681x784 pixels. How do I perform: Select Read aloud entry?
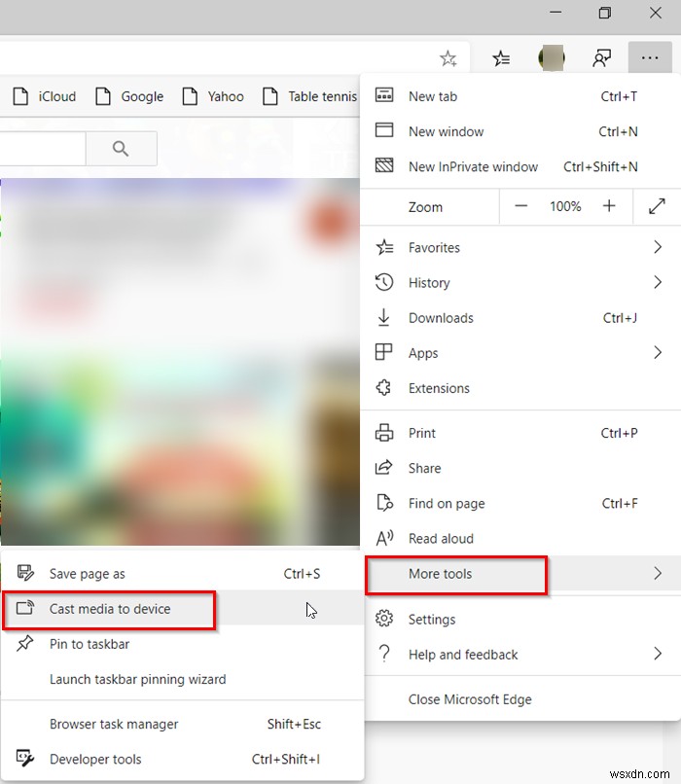520,539
